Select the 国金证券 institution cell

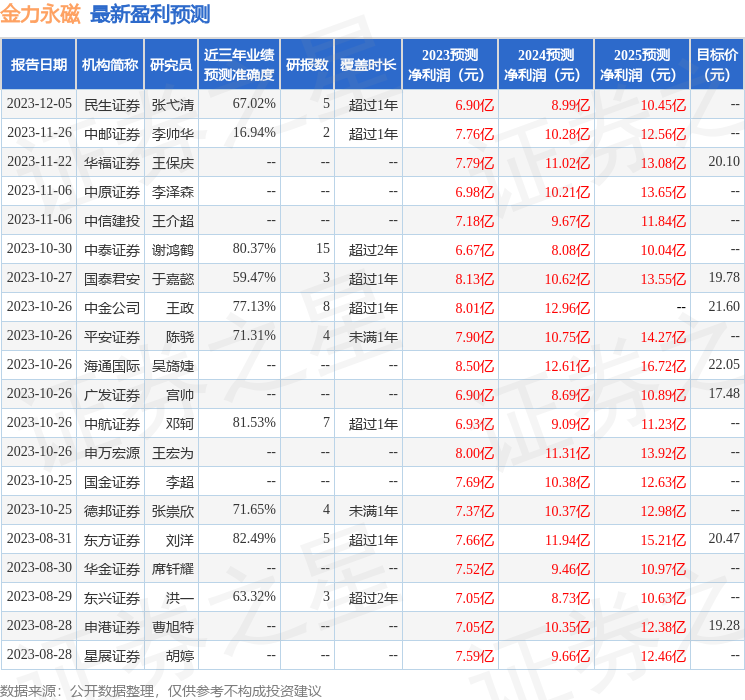click(112, 482)
